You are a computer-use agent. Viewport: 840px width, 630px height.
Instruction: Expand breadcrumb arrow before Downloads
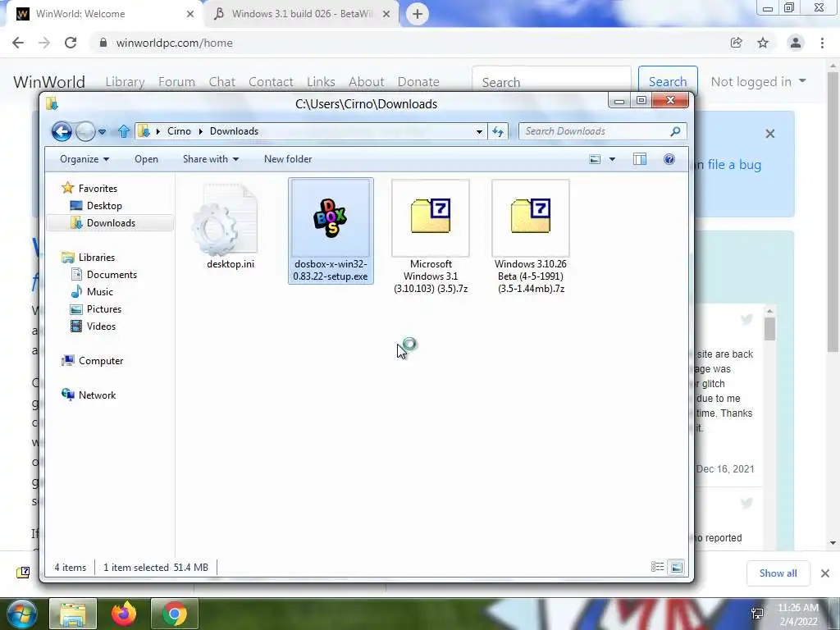(x=200, y=131)
